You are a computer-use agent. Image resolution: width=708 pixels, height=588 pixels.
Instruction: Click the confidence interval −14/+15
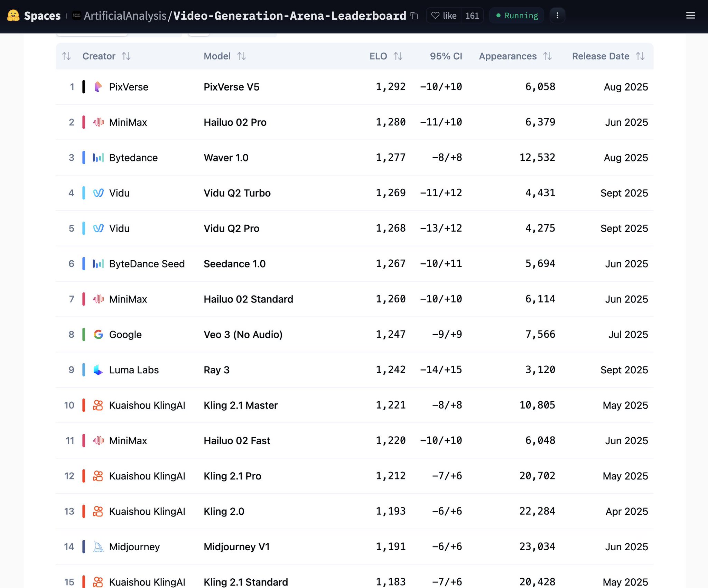pos(441,370)
